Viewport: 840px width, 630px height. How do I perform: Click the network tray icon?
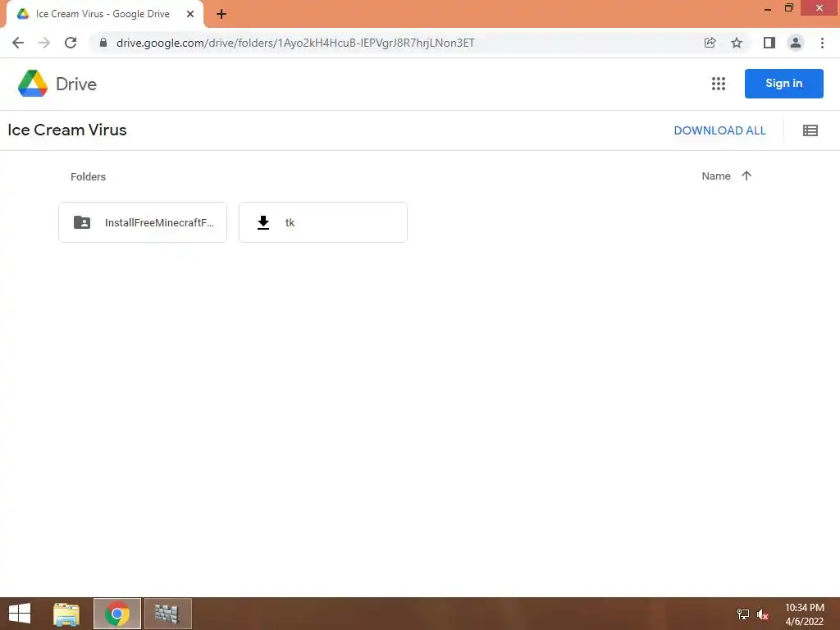coord(743,614)
